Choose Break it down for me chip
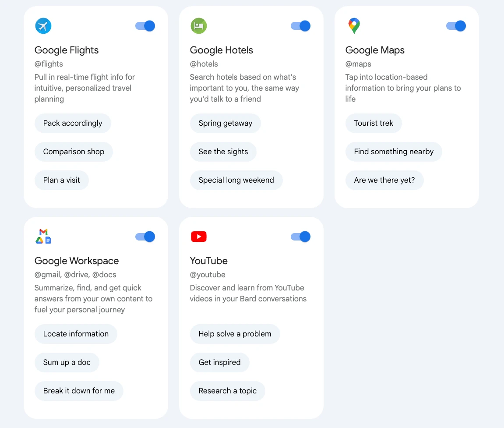The height and width of the screenshot is (428, 504). click(79, 391)
